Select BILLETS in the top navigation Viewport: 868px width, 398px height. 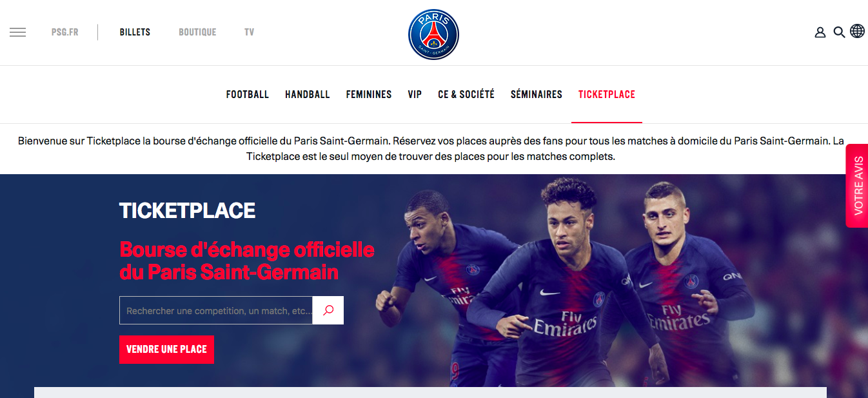[x=135, y=32]
